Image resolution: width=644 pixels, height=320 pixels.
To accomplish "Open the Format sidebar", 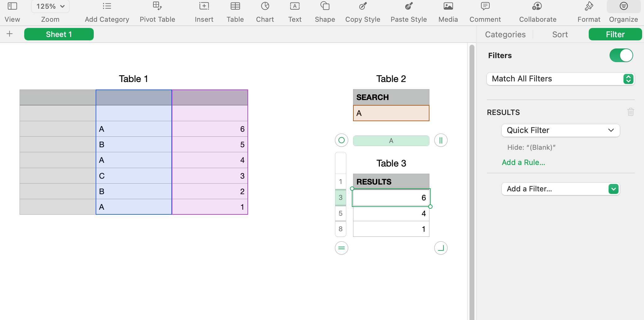I will 588,12.
